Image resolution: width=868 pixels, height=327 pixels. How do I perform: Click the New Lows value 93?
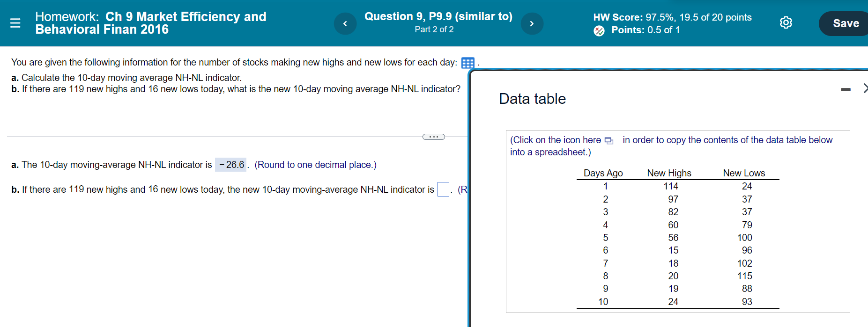747,302
